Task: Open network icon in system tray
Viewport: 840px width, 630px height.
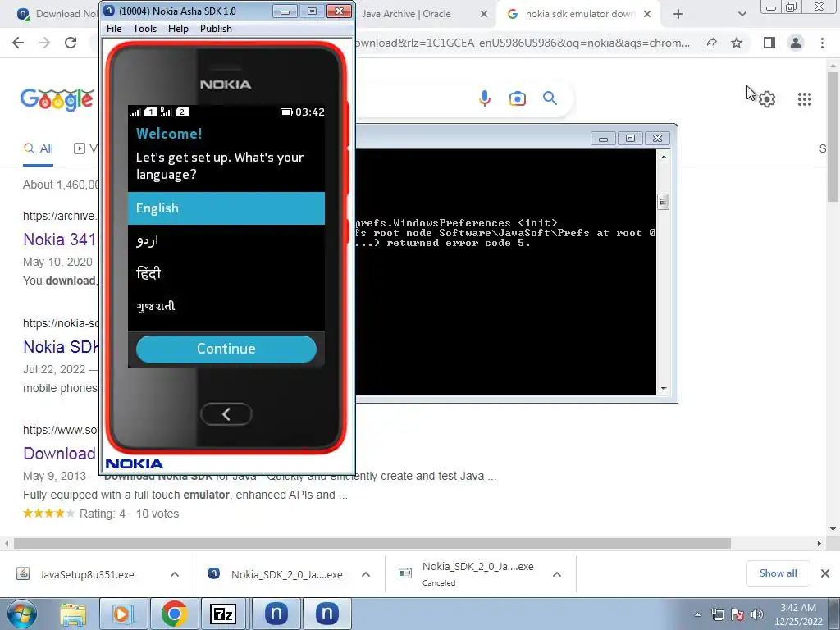Action: (x=717, y=614)
